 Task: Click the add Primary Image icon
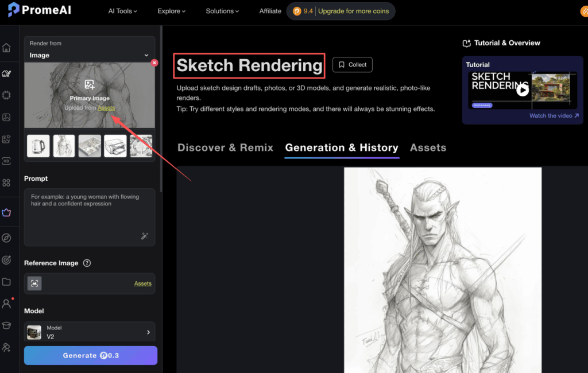coord(89,84)
